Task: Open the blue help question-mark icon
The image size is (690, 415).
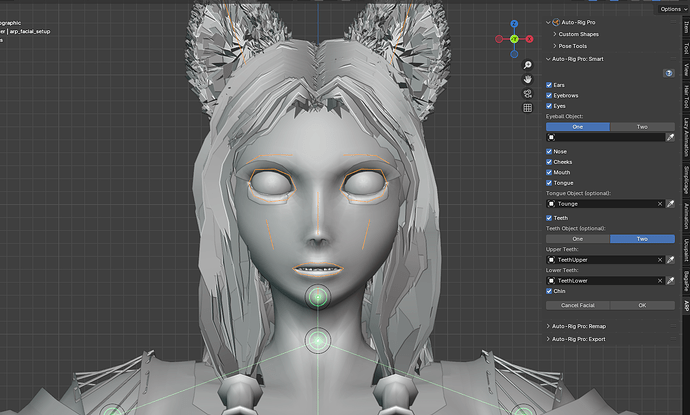Action: (x=668, y=73)
